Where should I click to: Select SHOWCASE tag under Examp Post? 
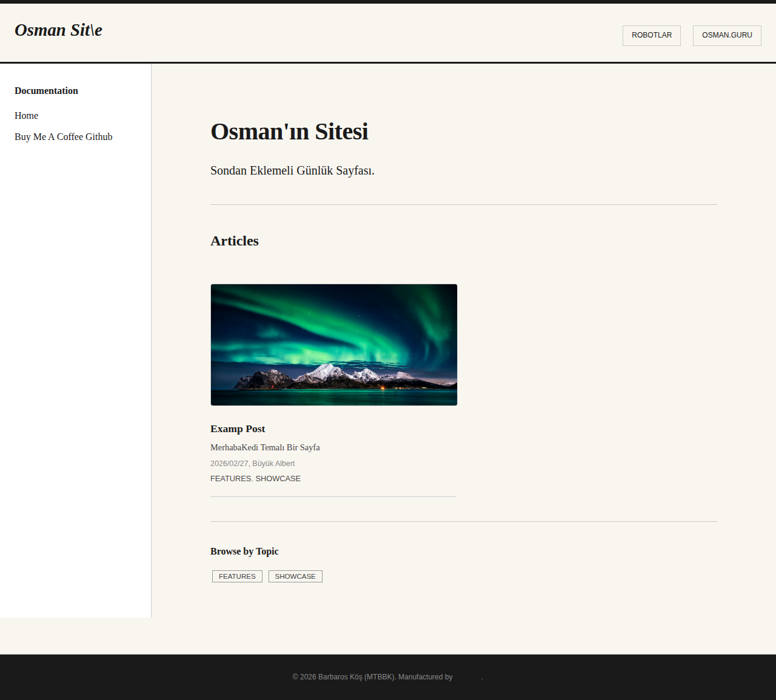pos(278,478)
